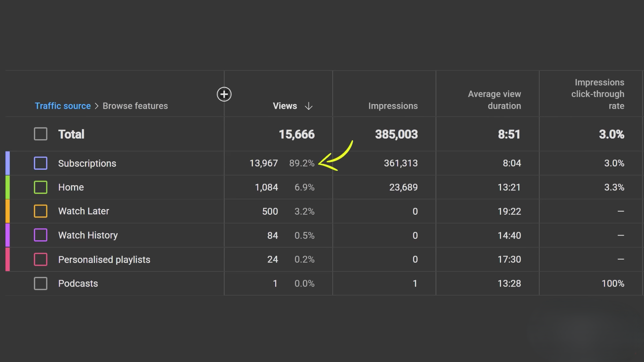Click the Browse features breadcrumb
The image size is (644, 362).
point(135,106)
